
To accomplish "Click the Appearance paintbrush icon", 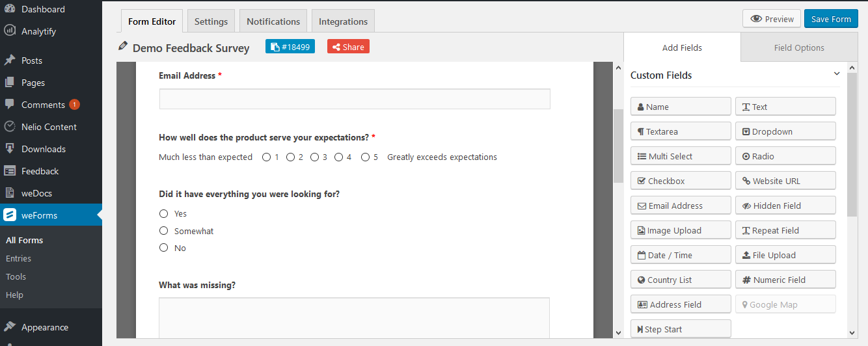I will [10, 327].
